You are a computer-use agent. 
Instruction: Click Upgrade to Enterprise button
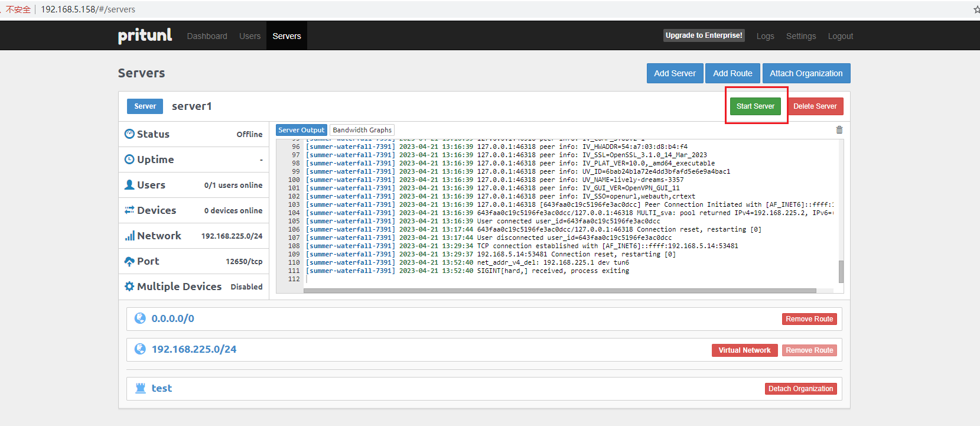click(704, 35)
